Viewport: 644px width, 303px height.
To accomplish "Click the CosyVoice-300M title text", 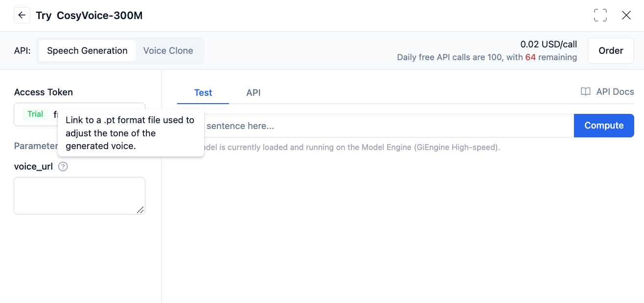I will (99, 16).
